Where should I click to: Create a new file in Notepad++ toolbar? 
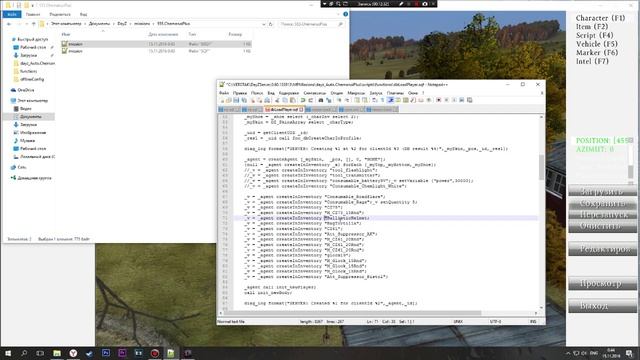(222, 100)
